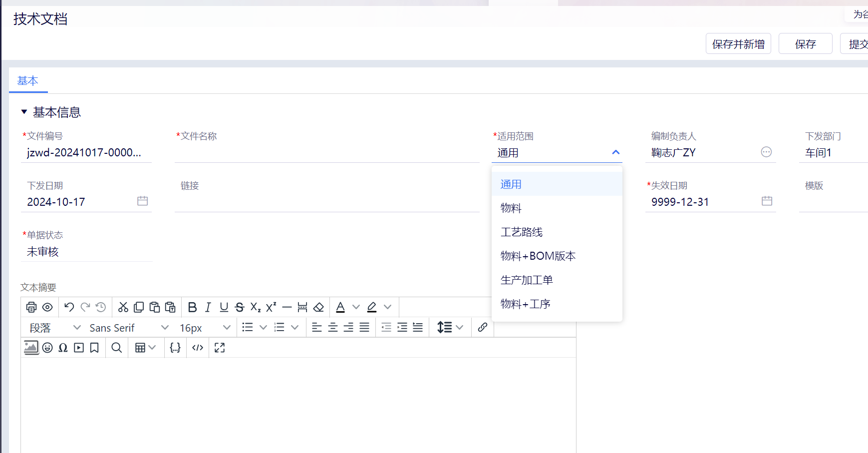Toggle underline formatting

pos(224,307)
